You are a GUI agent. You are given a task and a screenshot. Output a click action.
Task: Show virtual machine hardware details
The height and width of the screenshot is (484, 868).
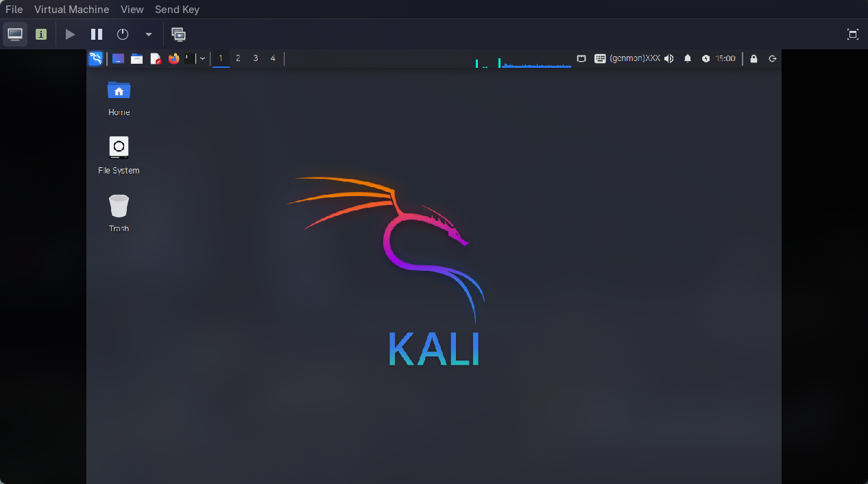pyautogui.click(x=40, y=34)
